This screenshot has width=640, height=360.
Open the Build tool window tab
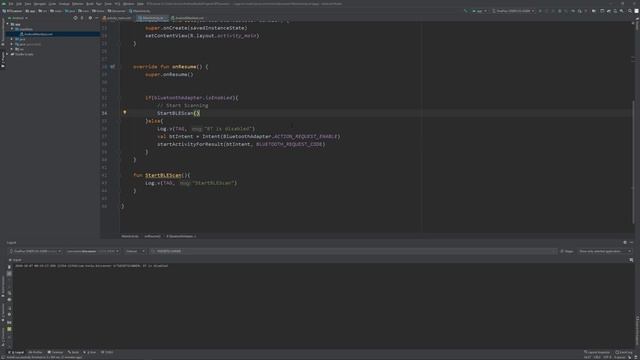tap(73, 352)
